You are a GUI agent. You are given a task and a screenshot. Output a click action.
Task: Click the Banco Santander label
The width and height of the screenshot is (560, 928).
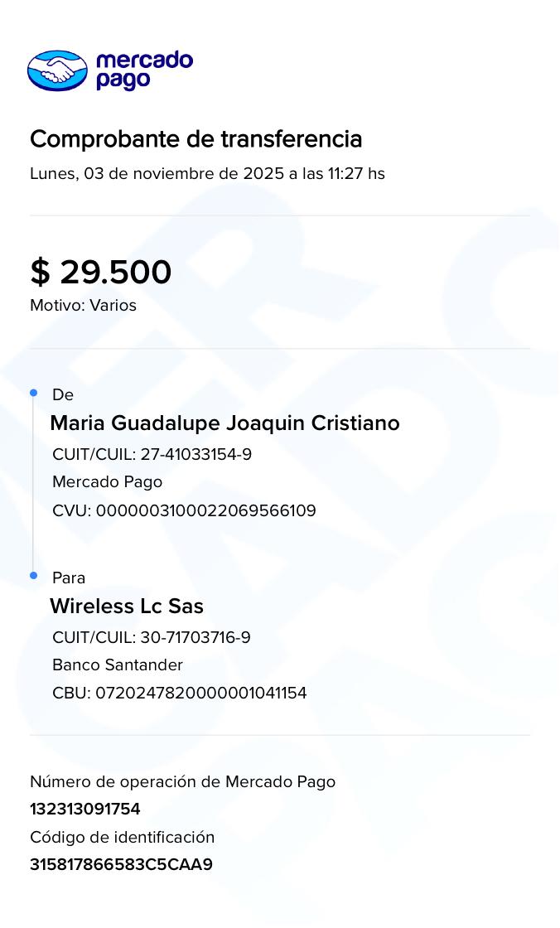118,665
